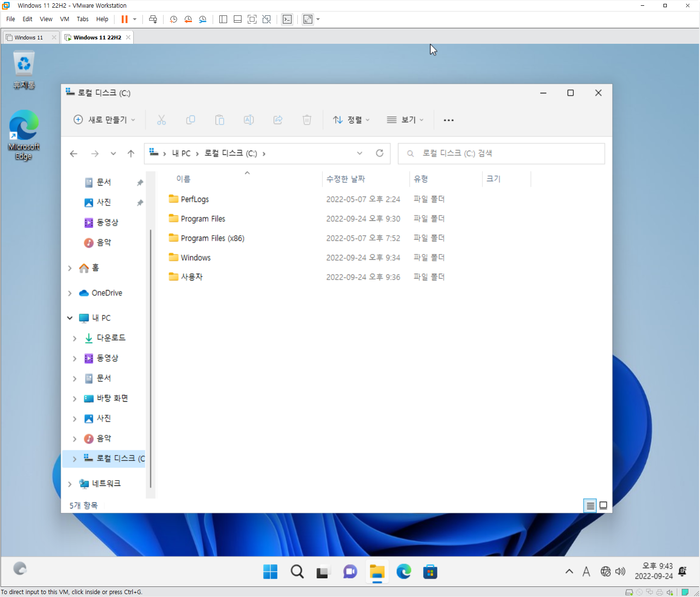The height and width of the screenshot is (597, 700).
Task: Click the Copy icon in Explorer toolbar
Action: point(191,120)
